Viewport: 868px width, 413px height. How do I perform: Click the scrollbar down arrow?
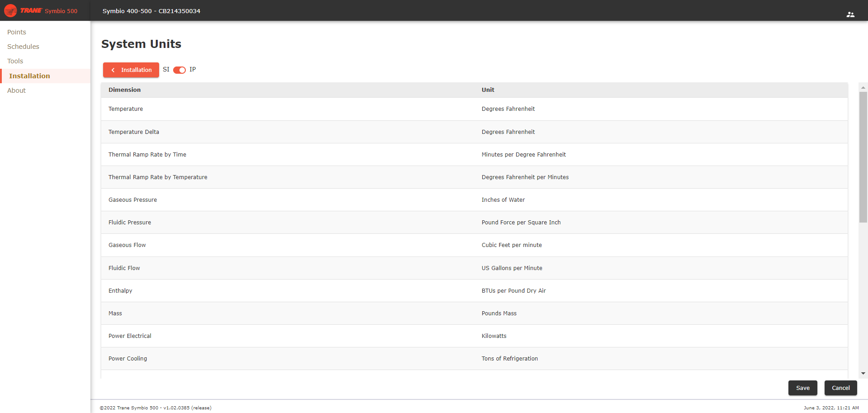click(863, 374)
